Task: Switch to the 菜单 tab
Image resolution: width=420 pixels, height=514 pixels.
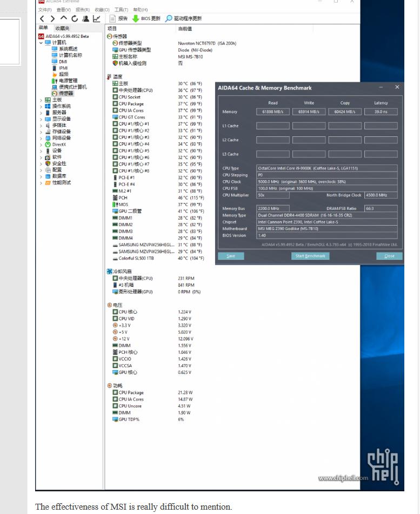Action: coord(43,28)
